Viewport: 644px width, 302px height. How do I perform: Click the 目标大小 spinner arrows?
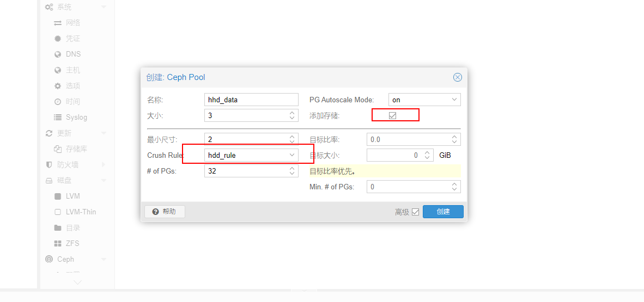(x=428, y=155)
